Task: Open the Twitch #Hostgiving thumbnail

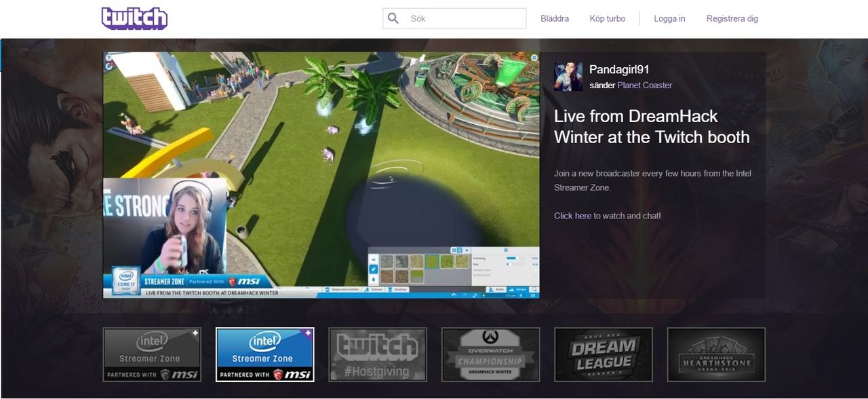Action: point(378,354)
